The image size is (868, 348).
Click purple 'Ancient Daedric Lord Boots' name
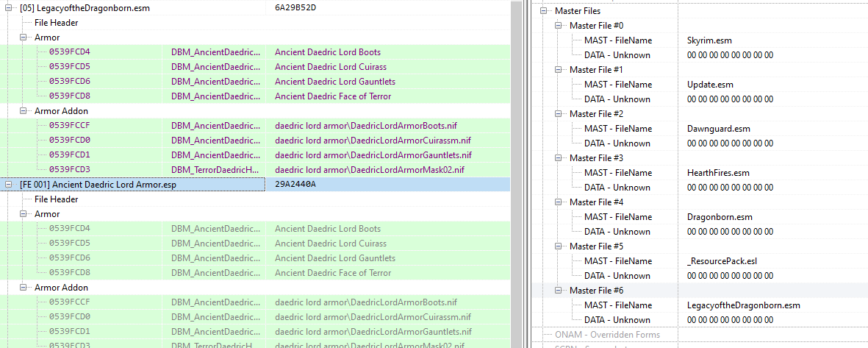click(x=328, y=52)
